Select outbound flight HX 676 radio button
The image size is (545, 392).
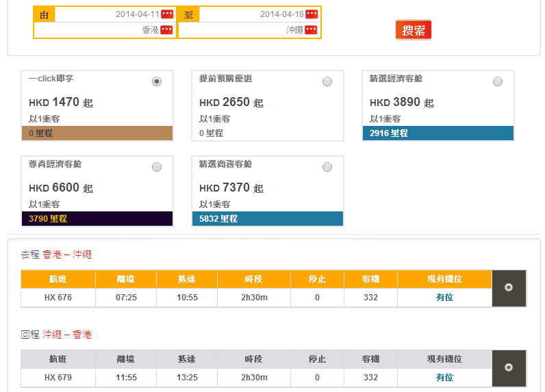click(509, 288)
